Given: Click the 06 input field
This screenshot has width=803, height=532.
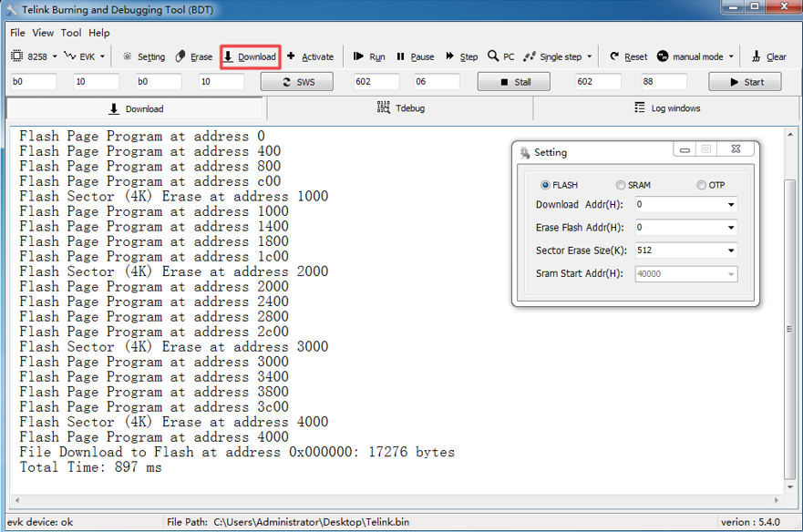Looking at the screenshot, I should [437, 81].
